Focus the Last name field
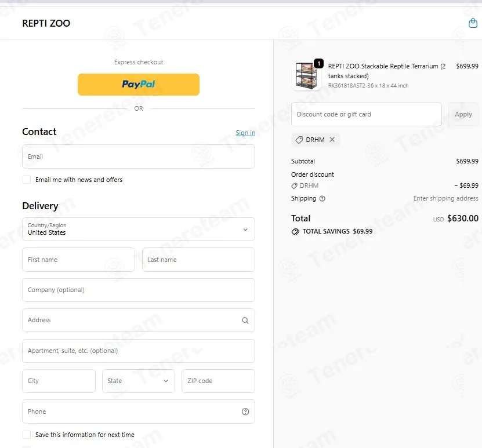 click(198, 260)
